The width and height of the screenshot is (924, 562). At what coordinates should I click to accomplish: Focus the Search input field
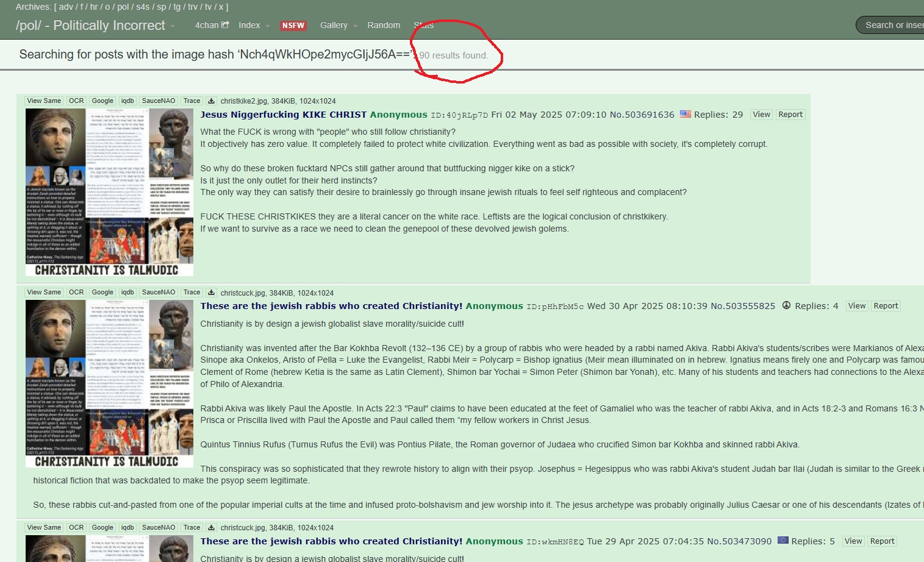pos(890,25)
